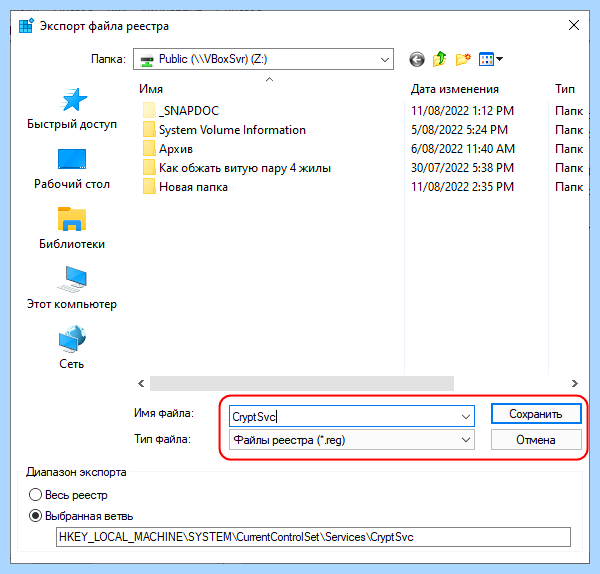Click the Новая папка name text
The height and width of the screenshot is (574, 600).
coord(193,187)
